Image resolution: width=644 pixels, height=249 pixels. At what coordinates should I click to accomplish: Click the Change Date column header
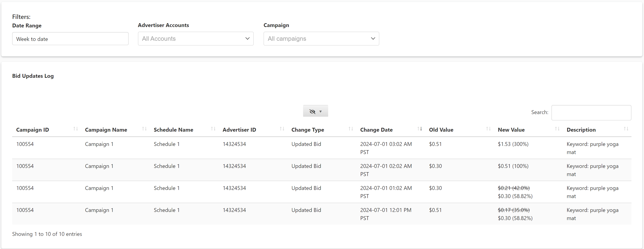376,130
